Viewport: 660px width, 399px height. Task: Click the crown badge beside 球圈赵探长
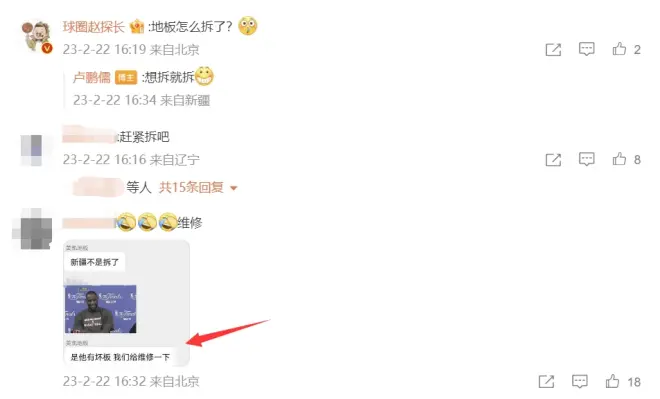pyautogui.click(x=137, y=27)
